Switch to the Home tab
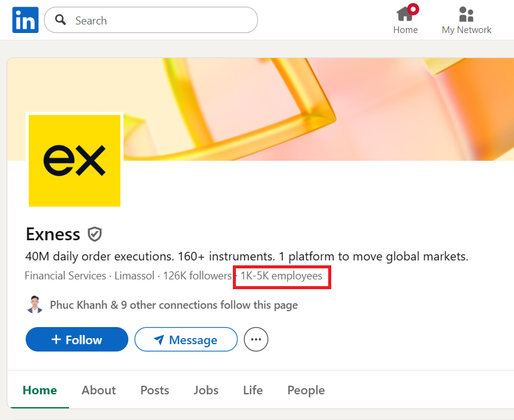The image size is (514, 420). 40,390
